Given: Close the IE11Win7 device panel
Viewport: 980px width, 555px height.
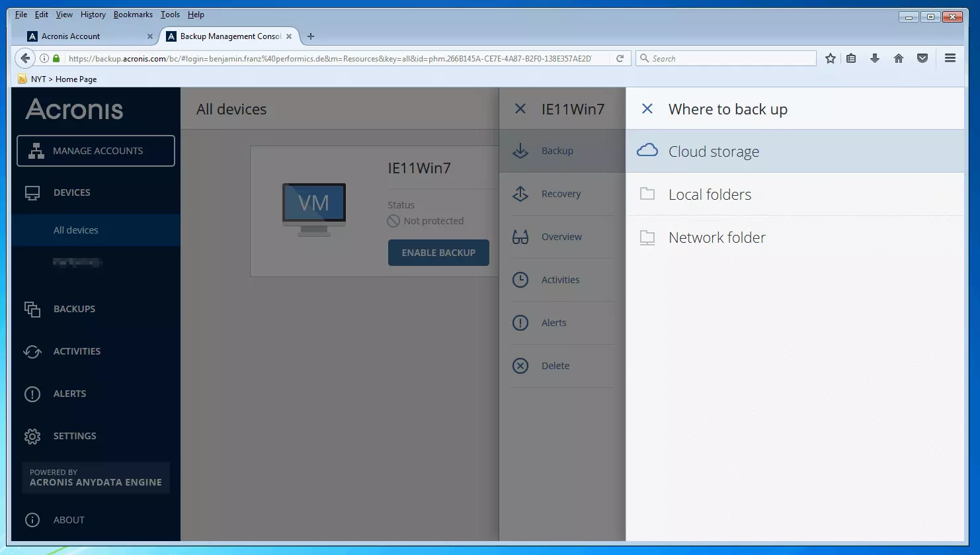Looking at the screenshot, I should (x=520, y=108).
